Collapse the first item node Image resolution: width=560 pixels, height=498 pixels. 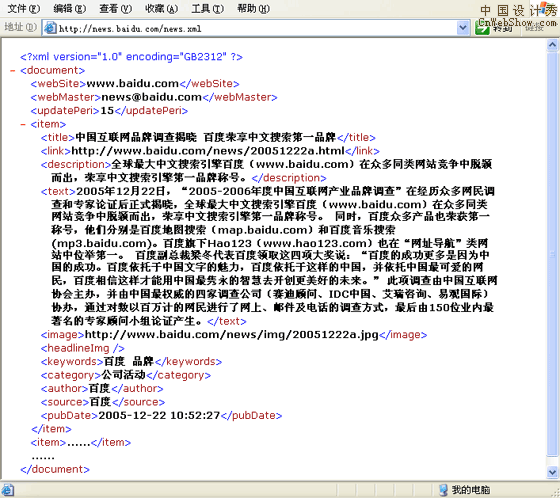[23, 125]
